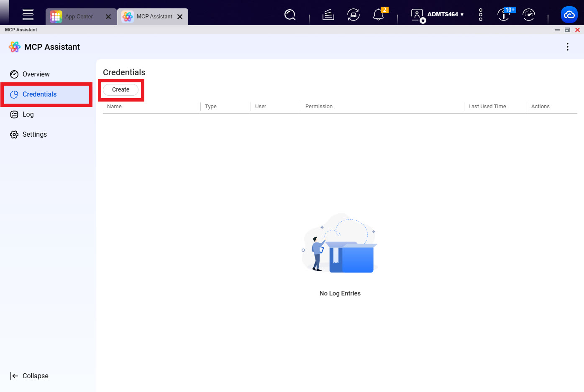This screenshot has width=584, height=392.
Task: Sort by the Name column header
Action: [114, 107]
